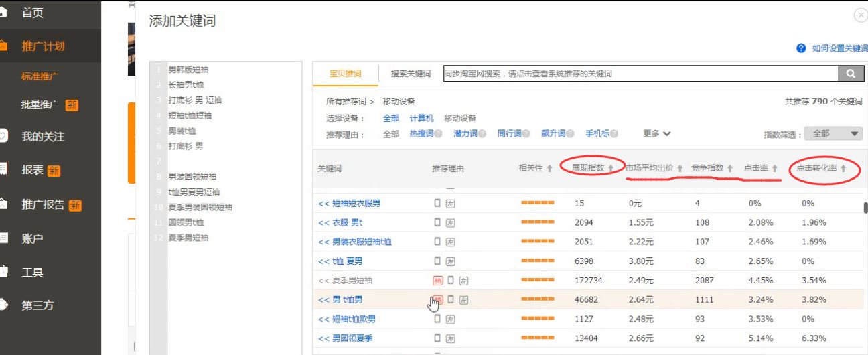The width and height of the screenshot is (868, 355).
Task: Close the 添加关键词 dialog with the X
Action: [x=861, y=15]
